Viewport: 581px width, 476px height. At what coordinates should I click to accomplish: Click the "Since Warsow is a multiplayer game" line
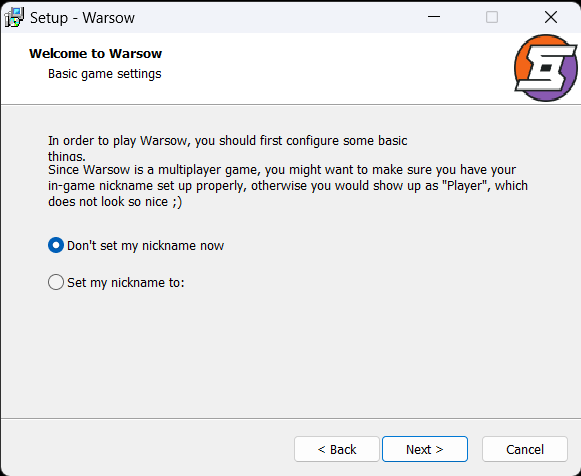[x=282, y=170]
